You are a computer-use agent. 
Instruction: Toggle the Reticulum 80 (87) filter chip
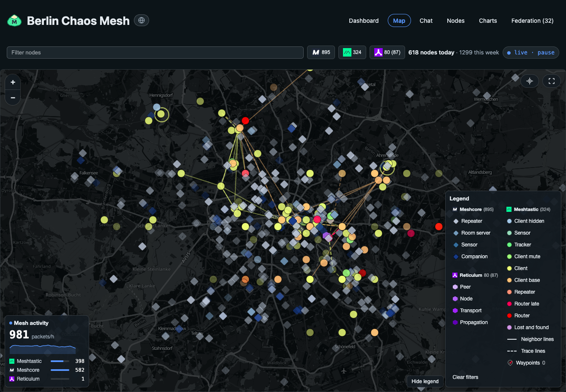(x=387, y=52)
